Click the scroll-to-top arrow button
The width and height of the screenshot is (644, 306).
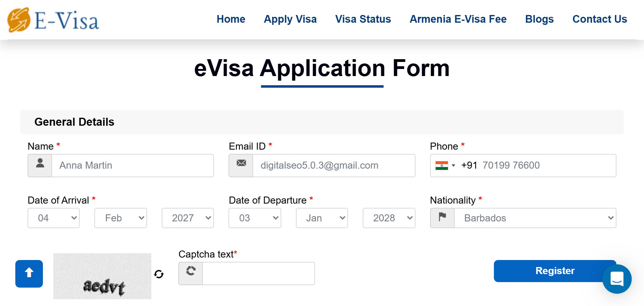click(29, 273)
